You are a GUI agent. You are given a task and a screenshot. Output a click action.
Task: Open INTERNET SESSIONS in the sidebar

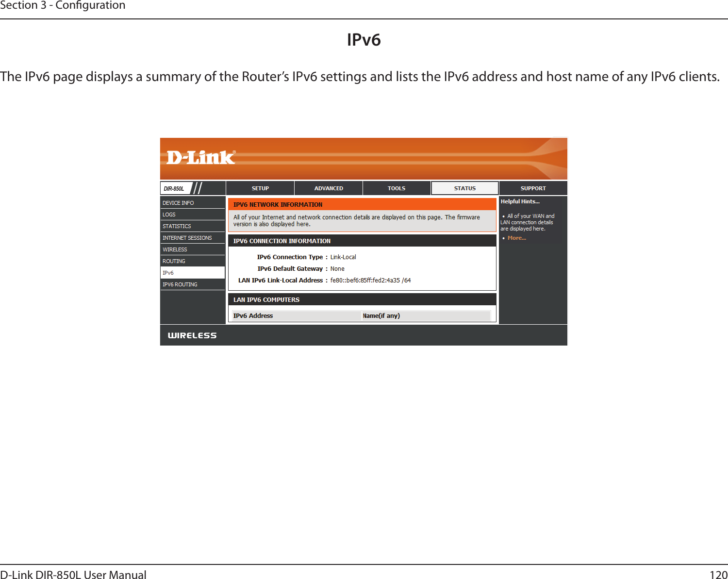(x=193, y=238)
